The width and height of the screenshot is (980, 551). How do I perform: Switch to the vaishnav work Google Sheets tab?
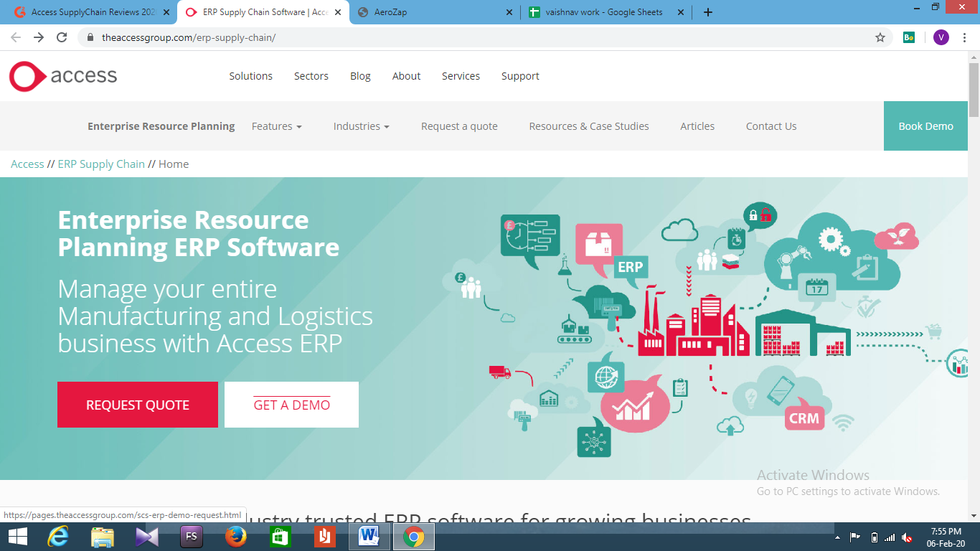pyautogui.click(x=606, y=12)
